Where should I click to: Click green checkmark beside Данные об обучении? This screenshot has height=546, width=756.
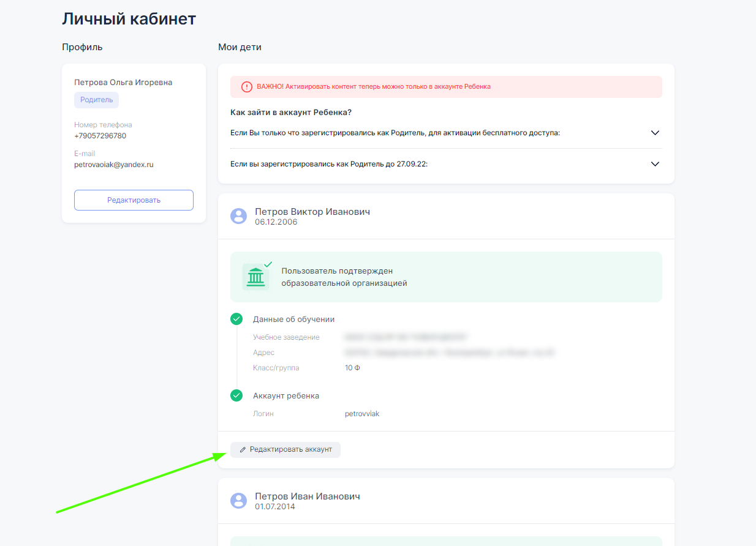[x=236, y=319]
